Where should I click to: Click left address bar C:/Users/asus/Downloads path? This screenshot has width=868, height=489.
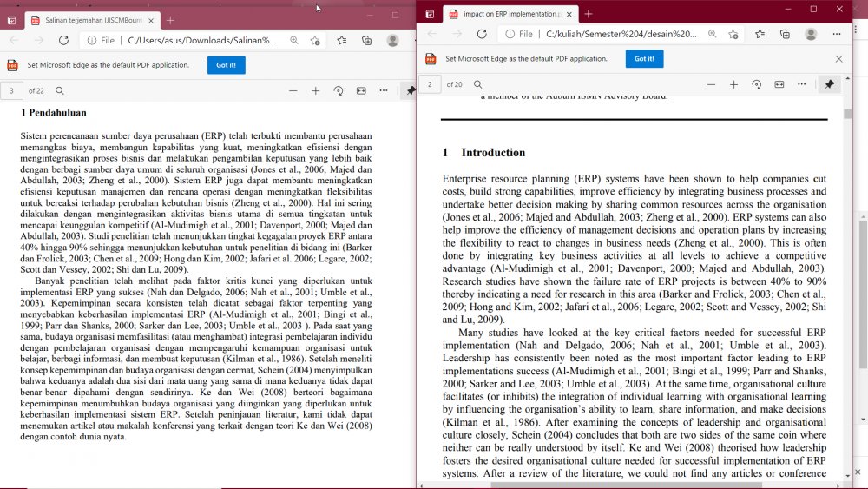pos(202,41)
